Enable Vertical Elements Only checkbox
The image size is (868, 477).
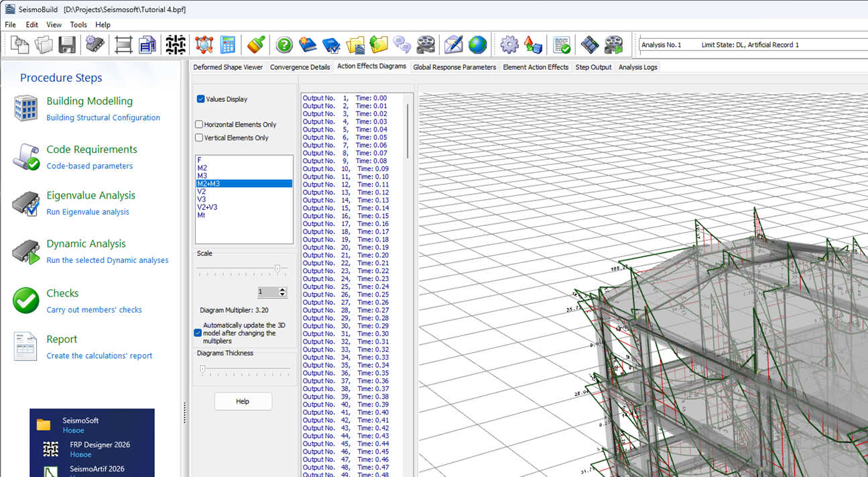199,138
